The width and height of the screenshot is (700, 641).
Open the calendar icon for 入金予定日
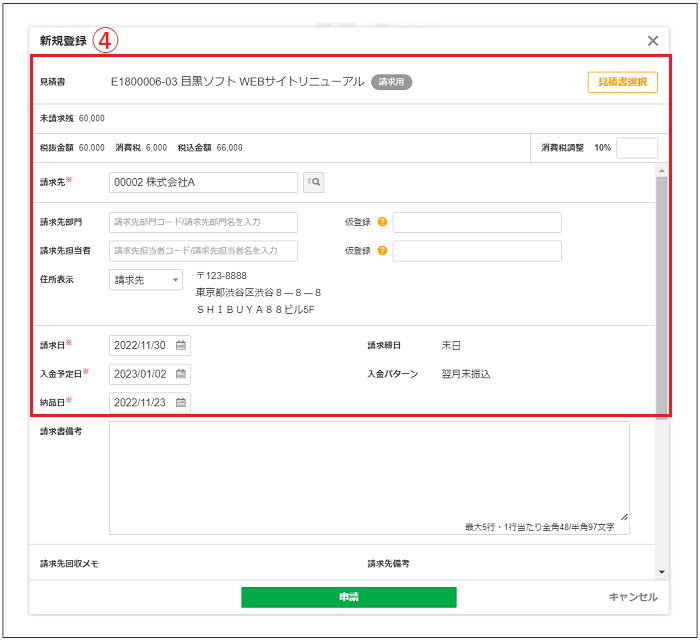point(181,374)
